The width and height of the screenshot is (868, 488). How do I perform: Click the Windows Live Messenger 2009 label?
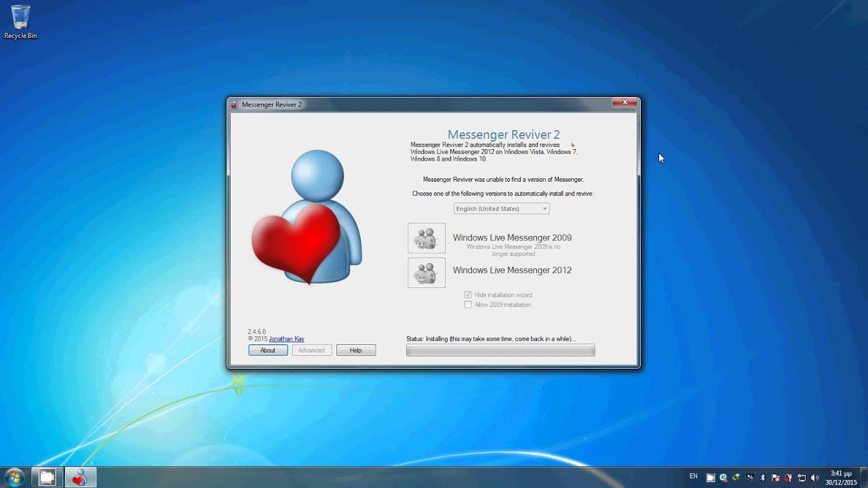pos(512,237)
